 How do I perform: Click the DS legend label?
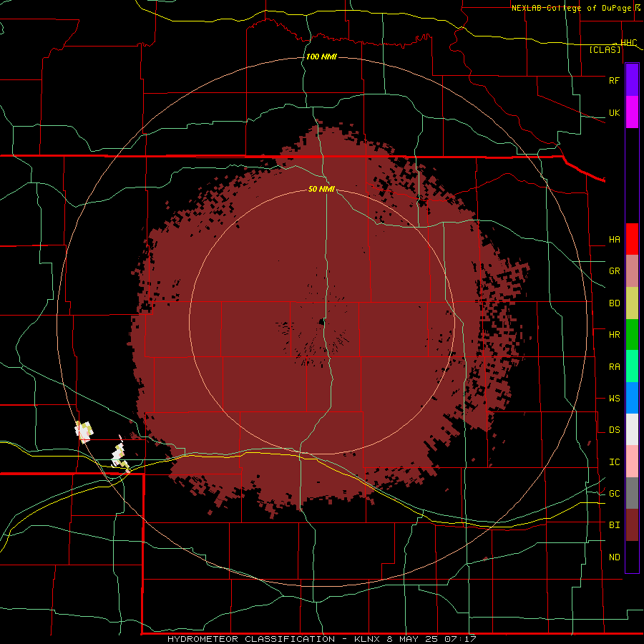click(x=614, y=430)
